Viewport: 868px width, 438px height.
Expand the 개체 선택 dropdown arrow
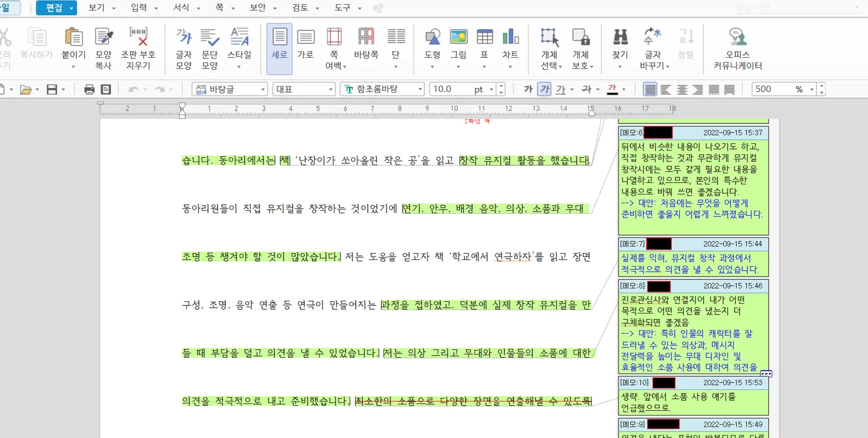(x=560, y=67)
